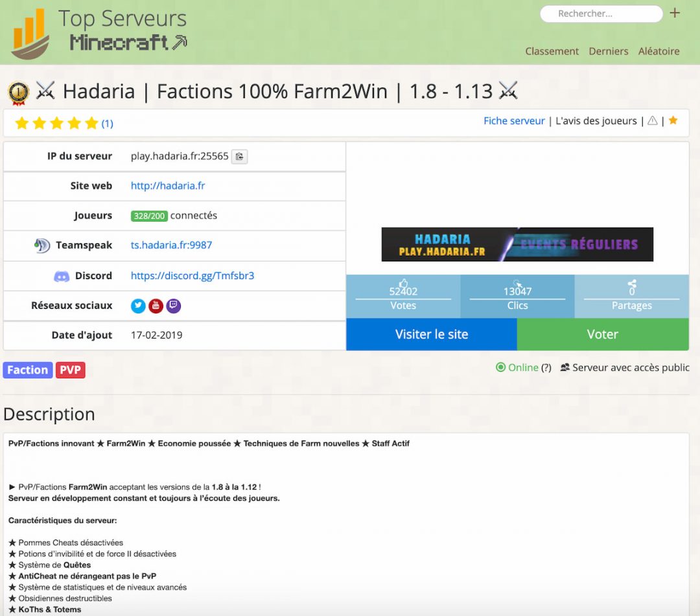This screenshot has height=616, width=700.
Task: Click the Hadaria server banner image
Action: 517,244
